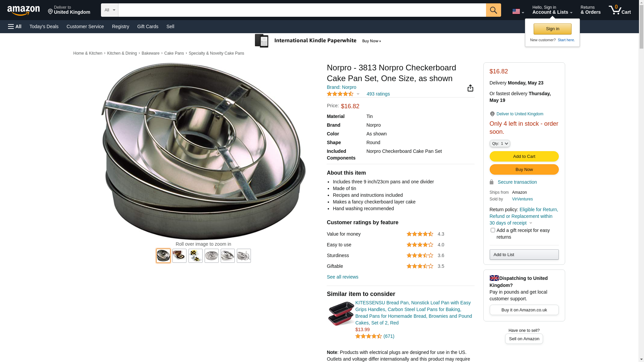Click the Deliver to United Kingdom location link
This screenshot has height=362, width=644.
(520, 114)
